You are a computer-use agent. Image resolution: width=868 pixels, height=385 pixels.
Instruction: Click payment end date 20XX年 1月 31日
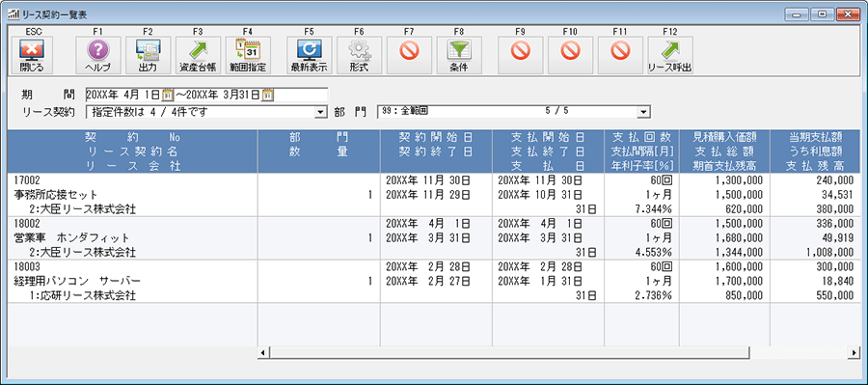point(540,281)
